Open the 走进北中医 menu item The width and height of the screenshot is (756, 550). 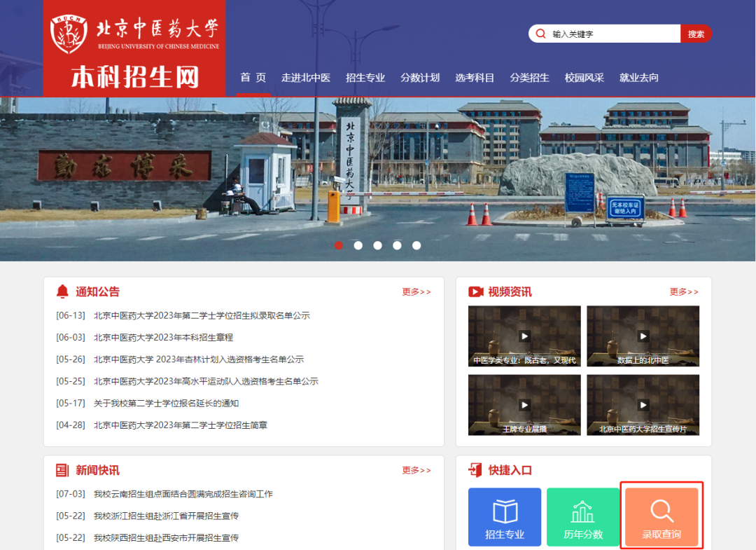[306, 78]
